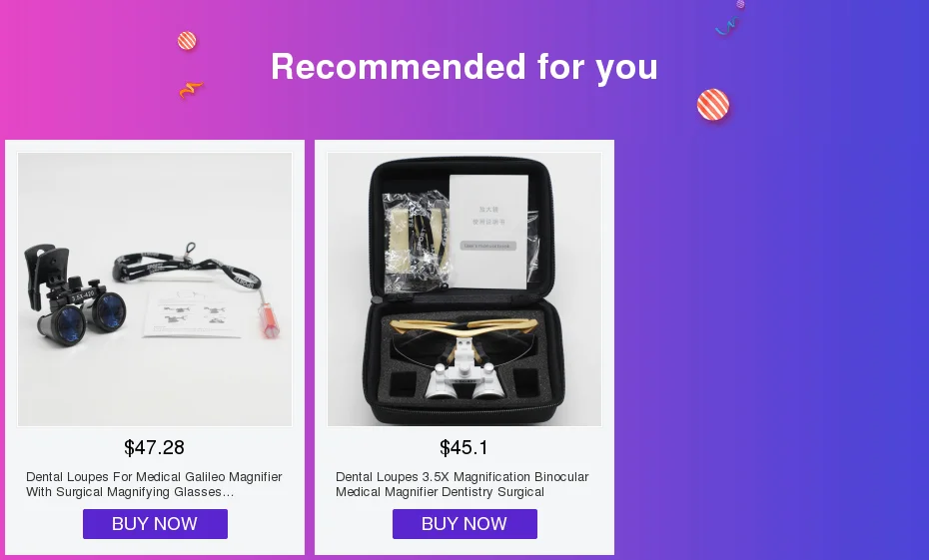Click the tiny purple ball at top edge

(740, 4)
